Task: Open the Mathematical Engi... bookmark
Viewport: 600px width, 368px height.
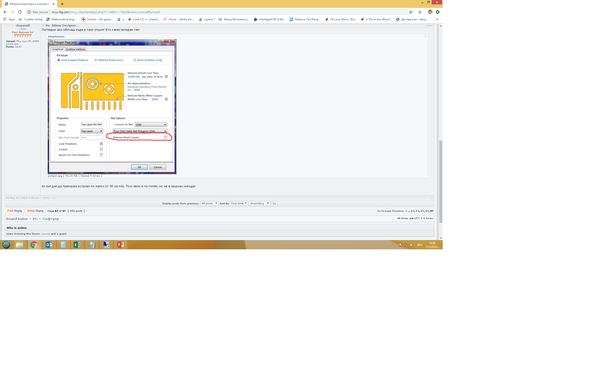Action: (x=62, y=19)
